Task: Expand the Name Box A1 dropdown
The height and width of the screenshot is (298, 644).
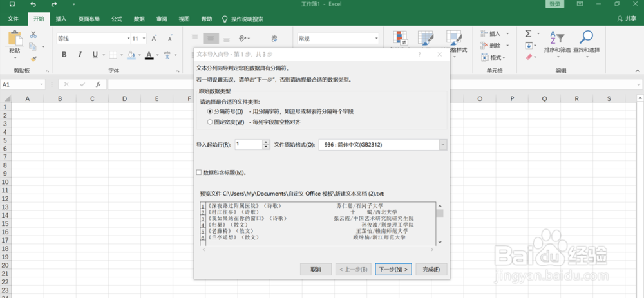Action: pos(41,84)
